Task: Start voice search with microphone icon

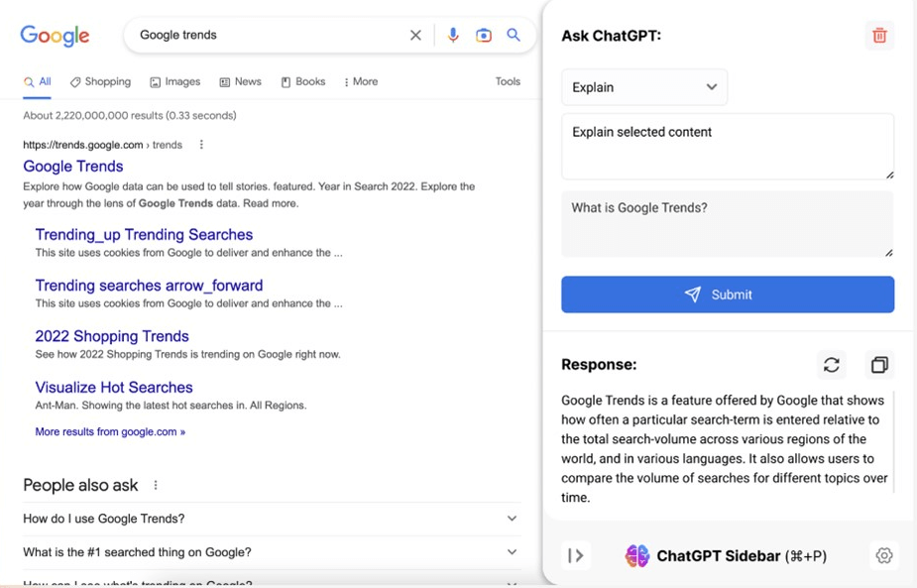Action: (x=453, y=35)
